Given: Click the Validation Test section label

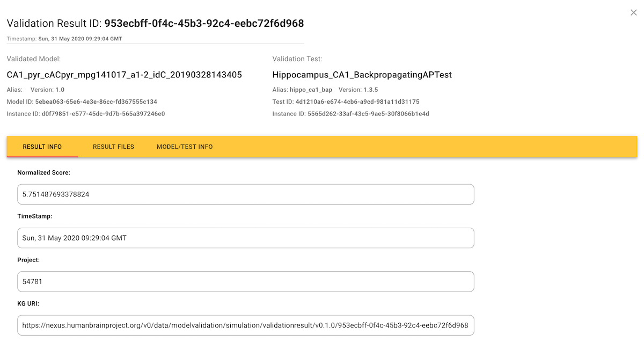Looking at the screenshot, I should [297, 59].
